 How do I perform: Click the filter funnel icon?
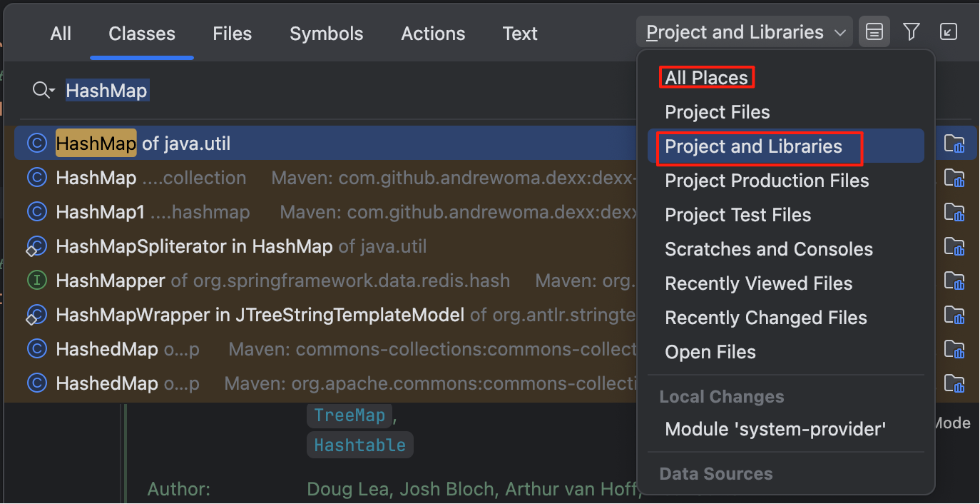pyautogui.click(x=911, y=32)
